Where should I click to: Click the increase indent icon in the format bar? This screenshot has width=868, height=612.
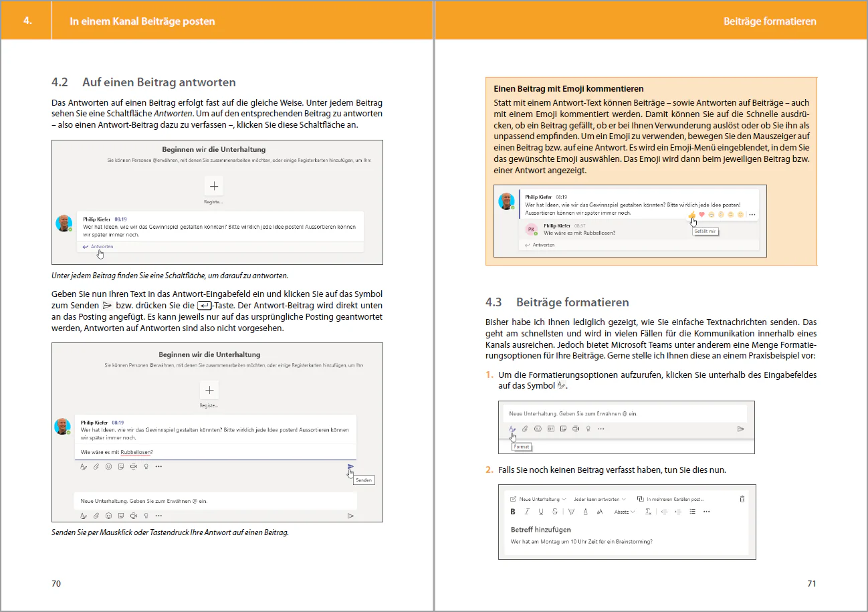pos(678,512)
